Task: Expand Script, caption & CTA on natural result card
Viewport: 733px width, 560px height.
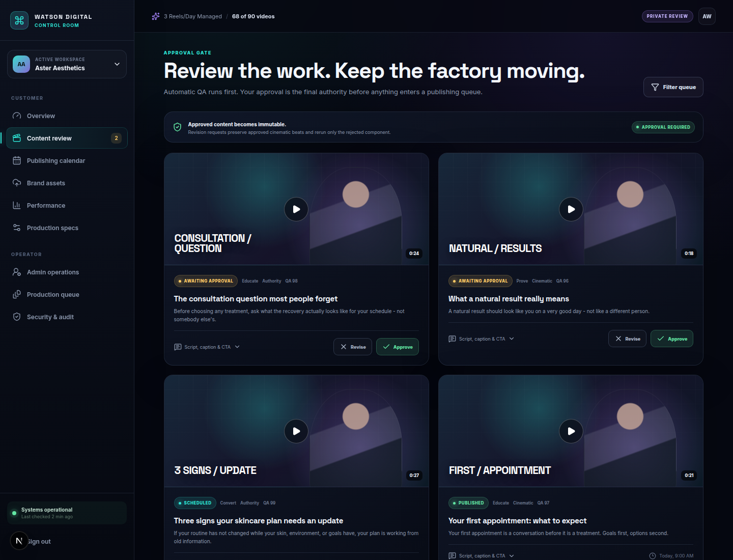Action: pos(482,339)
